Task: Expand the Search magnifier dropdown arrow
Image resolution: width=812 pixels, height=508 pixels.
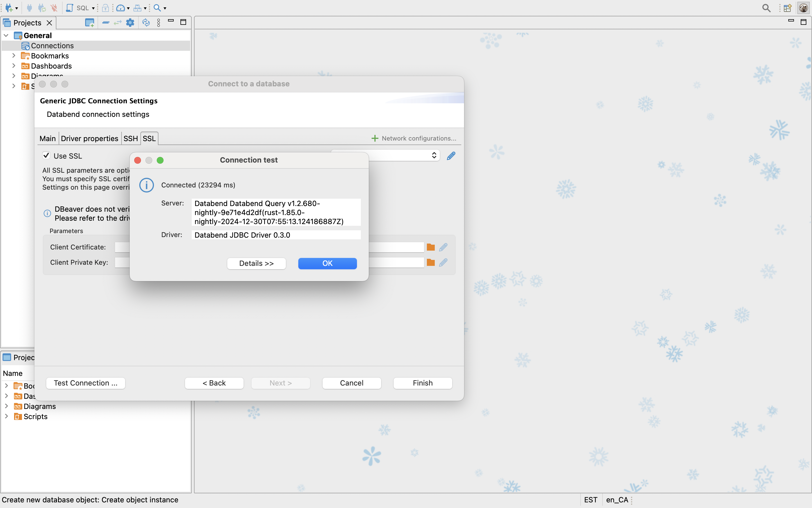Action: pyautogui.click(x=165, y=8)
